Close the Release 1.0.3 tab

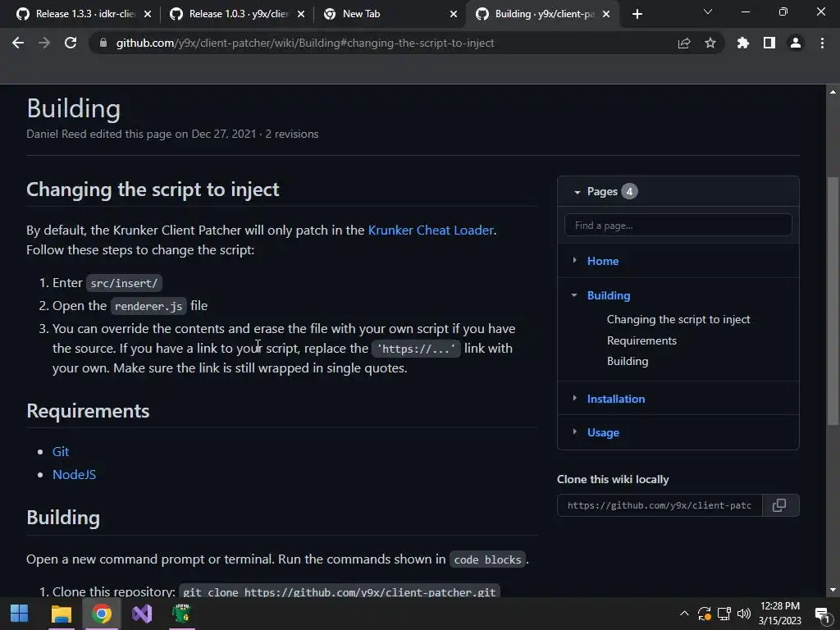[x=301, y=14]
